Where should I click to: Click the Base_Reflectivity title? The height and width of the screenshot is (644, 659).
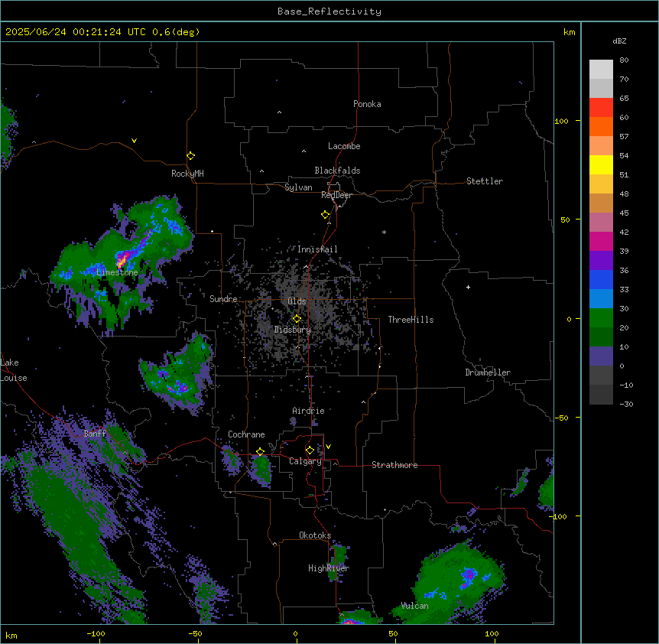(x=329, y=11)
